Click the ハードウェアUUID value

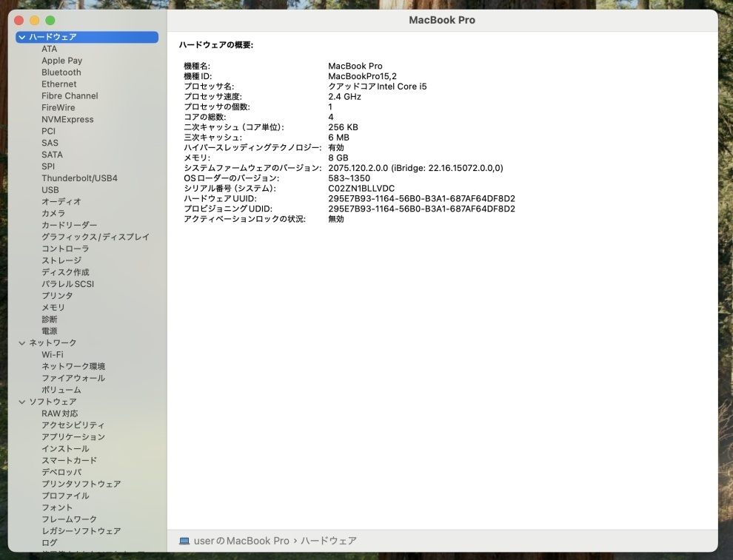[x=422, y=199]
